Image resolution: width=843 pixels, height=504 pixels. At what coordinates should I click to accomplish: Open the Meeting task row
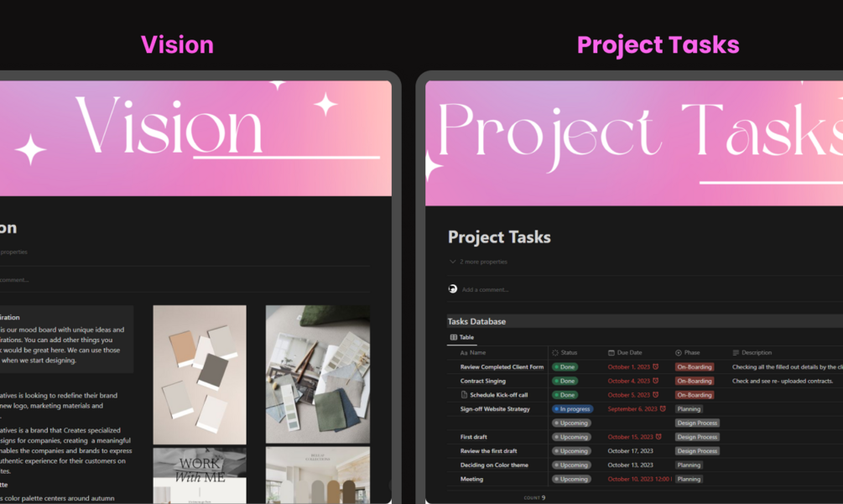tap(471, 479)
